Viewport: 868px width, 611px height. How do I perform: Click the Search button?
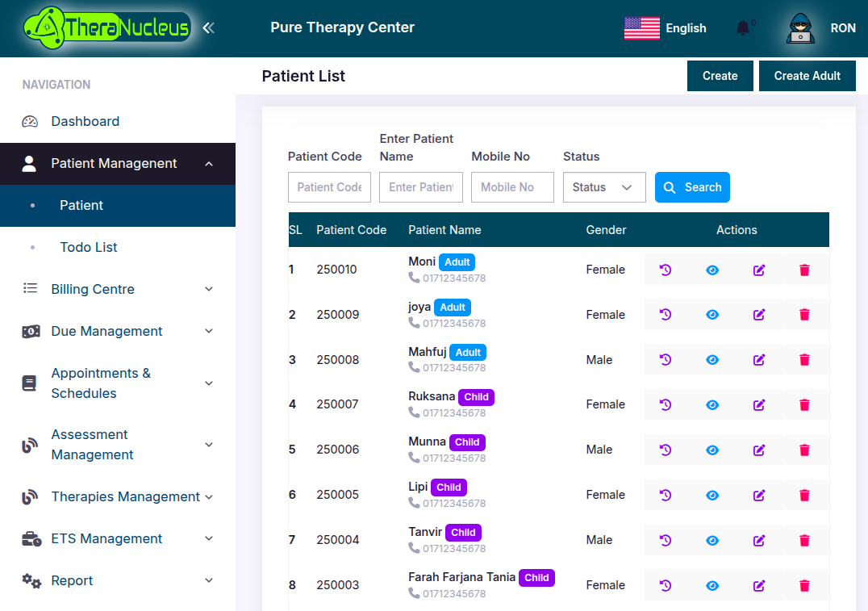point(692,187)
